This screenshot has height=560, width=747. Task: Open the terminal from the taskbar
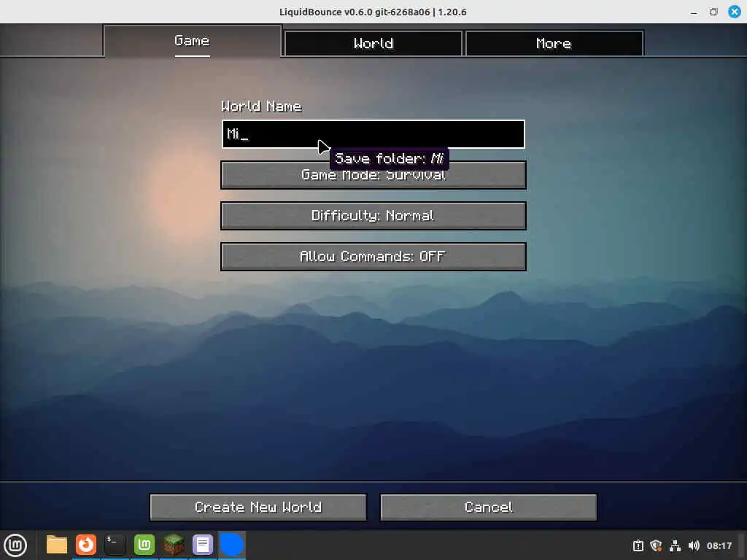pyautogui.click(x=115, y=545)
